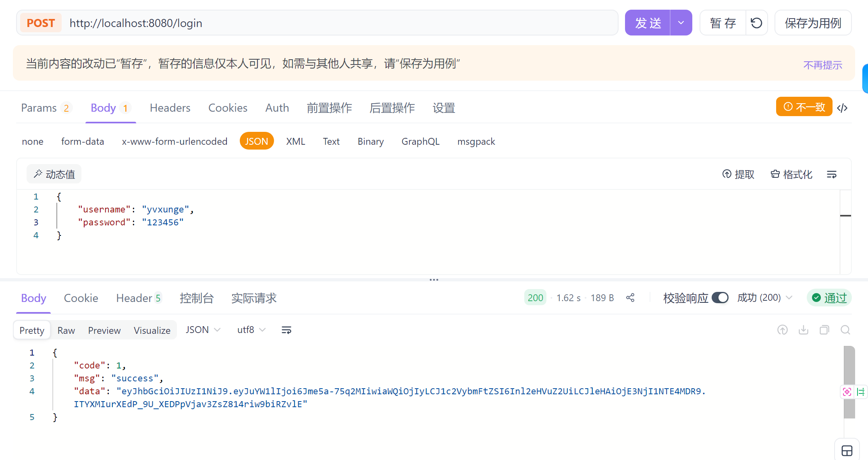The image size is (868, 460).
Task: Toggle word wrap icon in response toolbar
Action: pos(287,330)
